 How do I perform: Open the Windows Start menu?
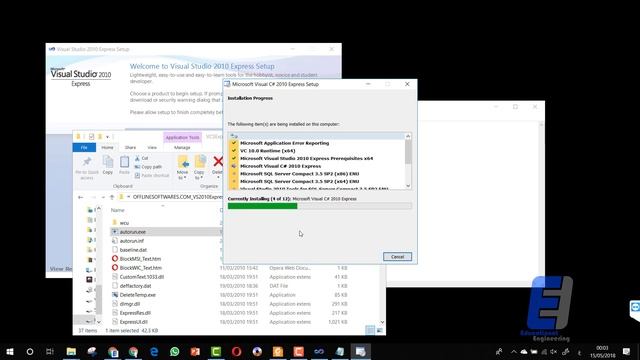pos(10,351)
